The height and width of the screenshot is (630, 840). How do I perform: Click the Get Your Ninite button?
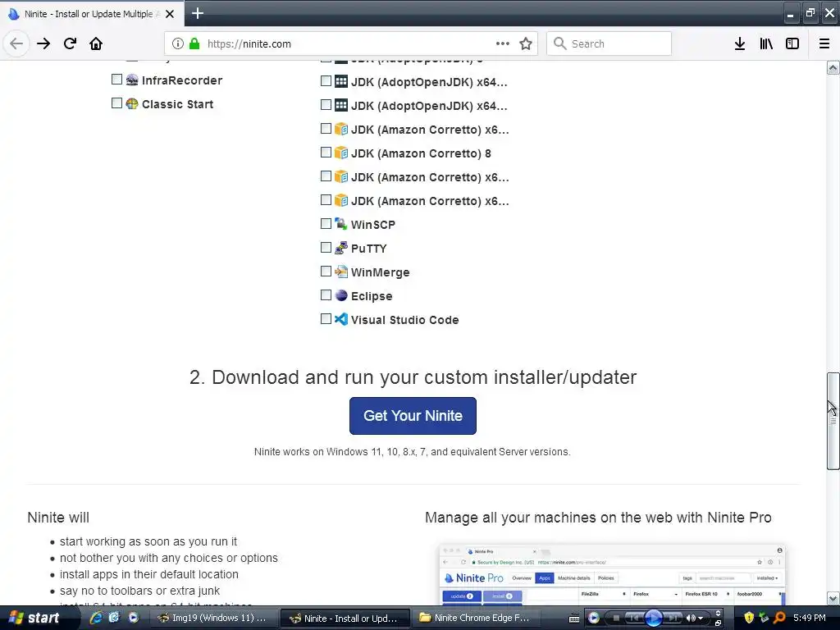tap(413, 416)
